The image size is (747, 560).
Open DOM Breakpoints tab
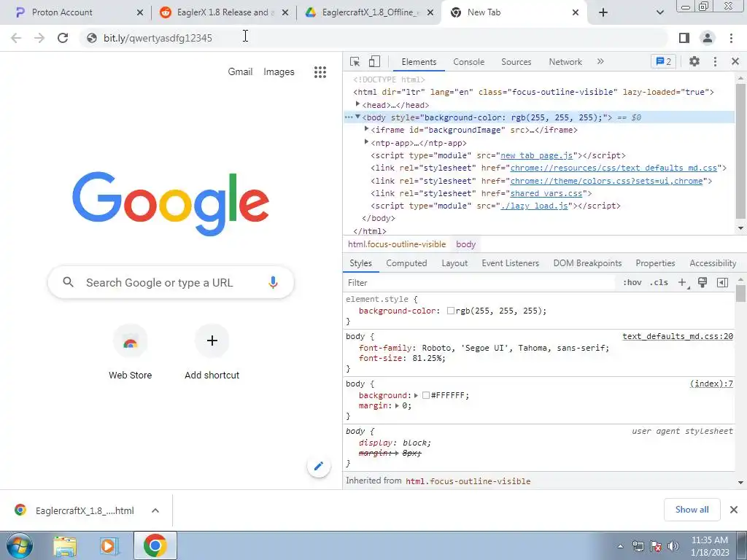click(x=587, y=262)
